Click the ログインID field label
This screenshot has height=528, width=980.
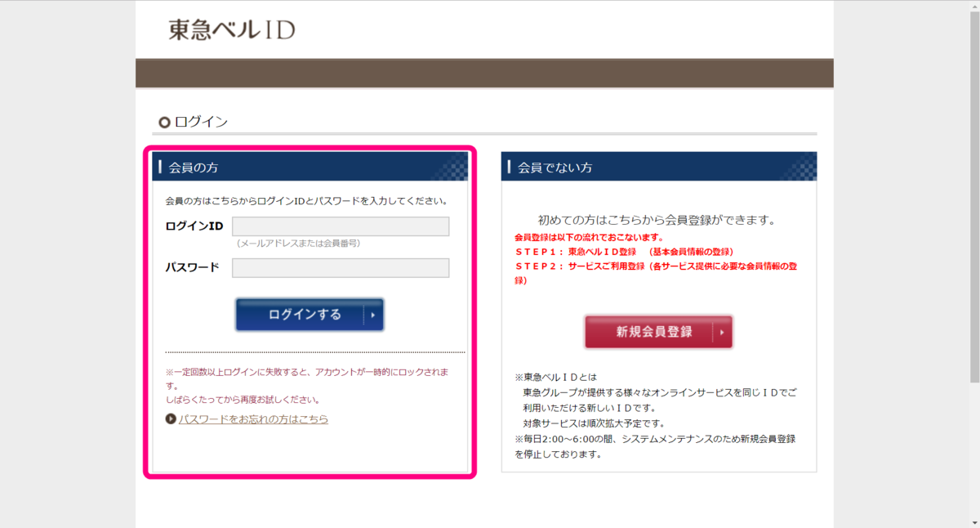[194, 226]
